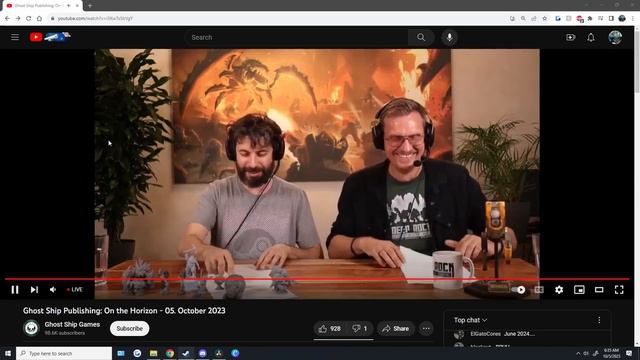Toggle the autoplay switch
Screen dimensions: 640x360
coord(518,289)
